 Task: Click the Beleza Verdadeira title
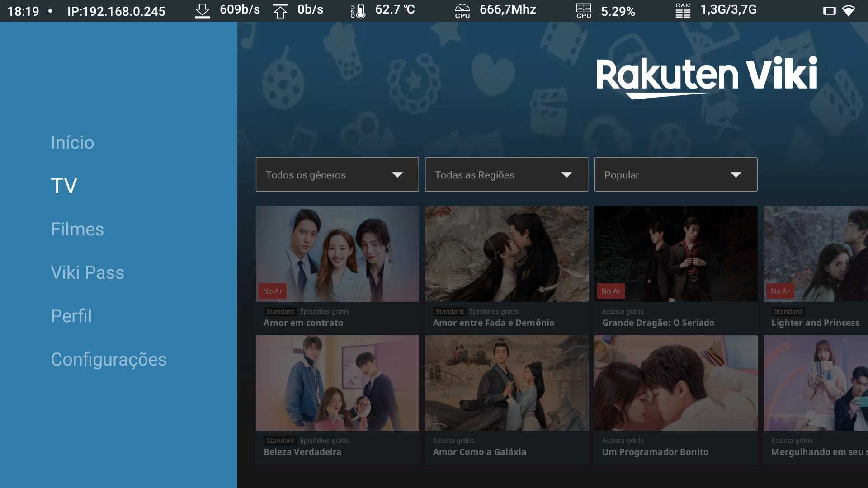click(302, 452)
